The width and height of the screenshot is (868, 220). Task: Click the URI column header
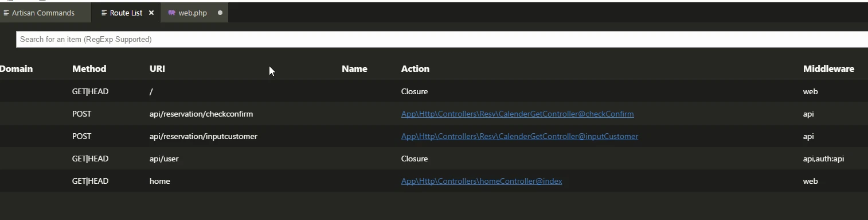click(x=157, y=69)
